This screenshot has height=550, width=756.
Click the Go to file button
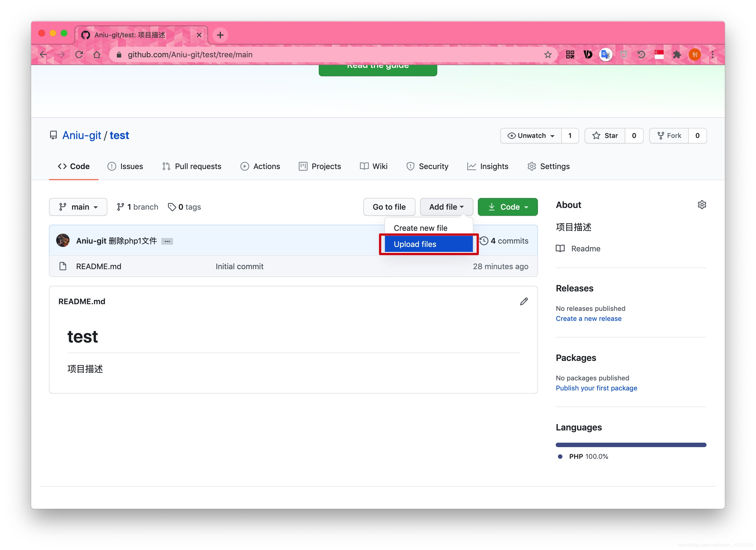389,207
